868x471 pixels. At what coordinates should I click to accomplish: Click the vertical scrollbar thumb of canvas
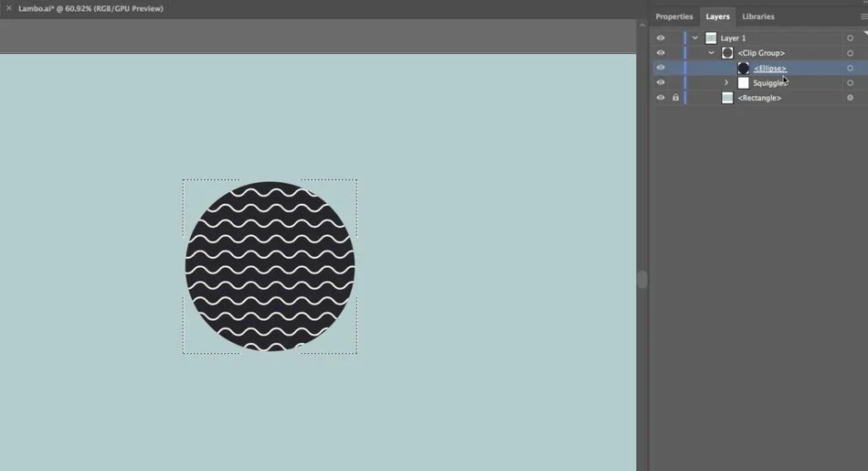point(642,279)
